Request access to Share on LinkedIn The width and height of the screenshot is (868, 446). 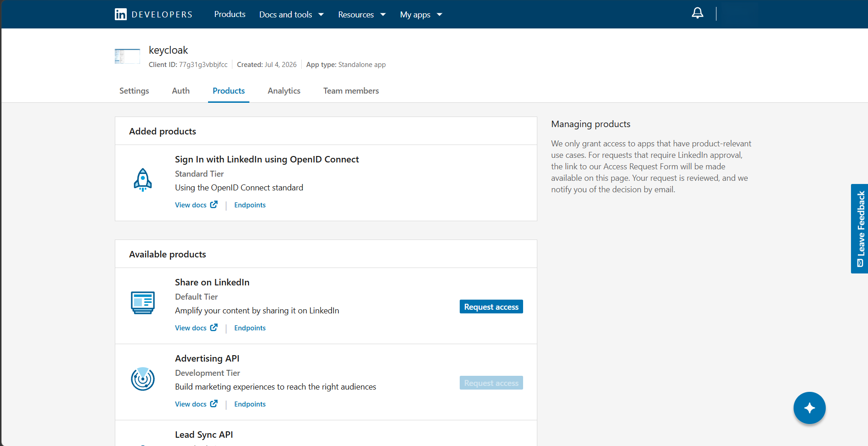point(491,307)
